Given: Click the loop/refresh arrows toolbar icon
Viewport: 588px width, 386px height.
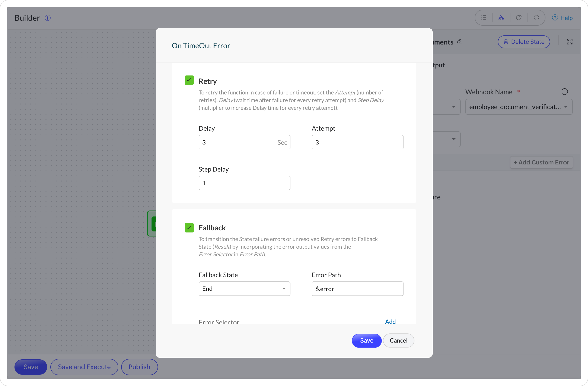Looking at the screenshot, I should click(536, 18).
